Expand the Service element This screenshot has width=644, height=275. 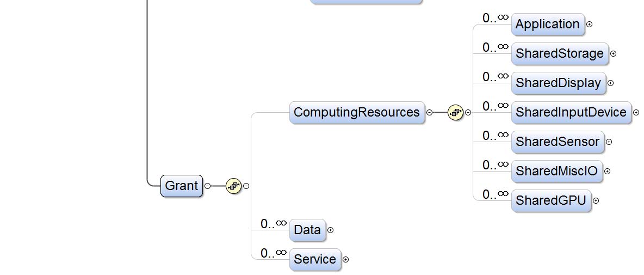click(345, 260)
